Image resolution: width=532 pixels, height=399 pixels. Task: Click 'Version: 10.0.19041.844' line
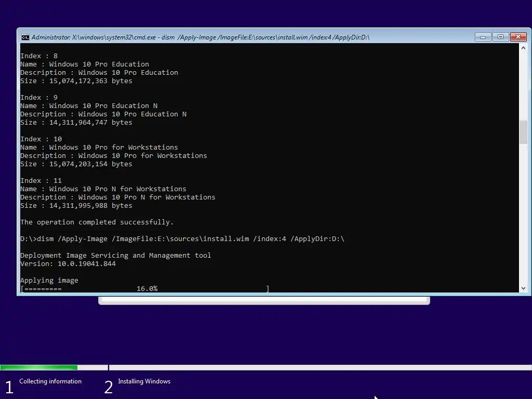pyautogui.click(x=68, y=263)
